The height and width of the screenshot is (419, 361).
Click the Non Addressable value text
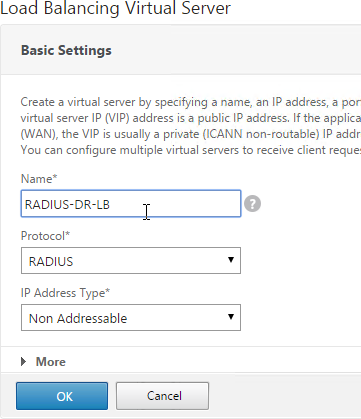tap(78, 319)
